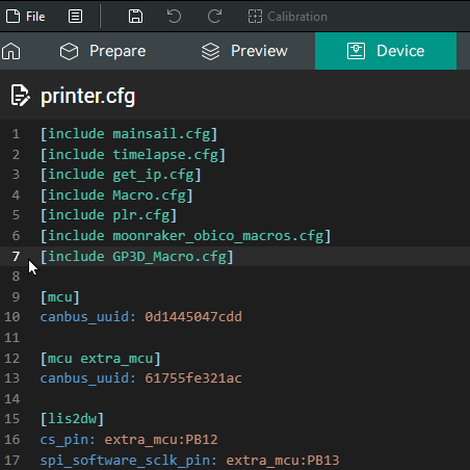Open the hamburger list menu icon
Viewport: 470px width, 470px height.
point(75,16)
